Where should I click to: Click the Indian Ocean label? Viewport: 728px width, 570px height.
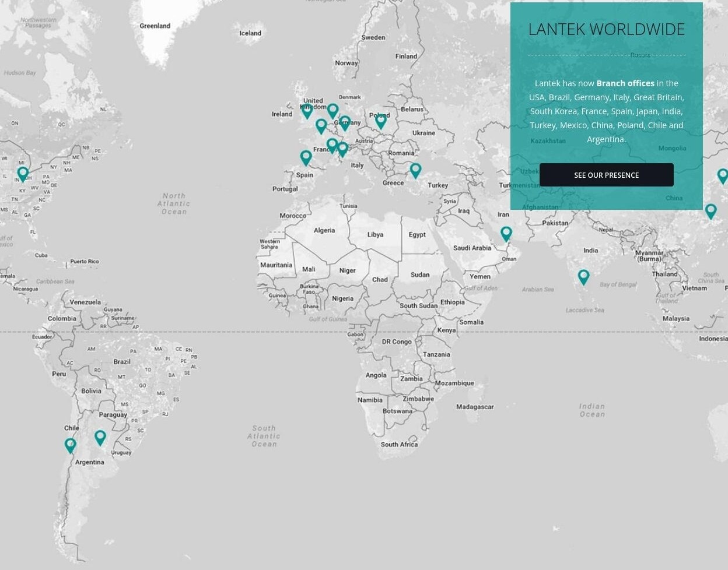[592, 410]
